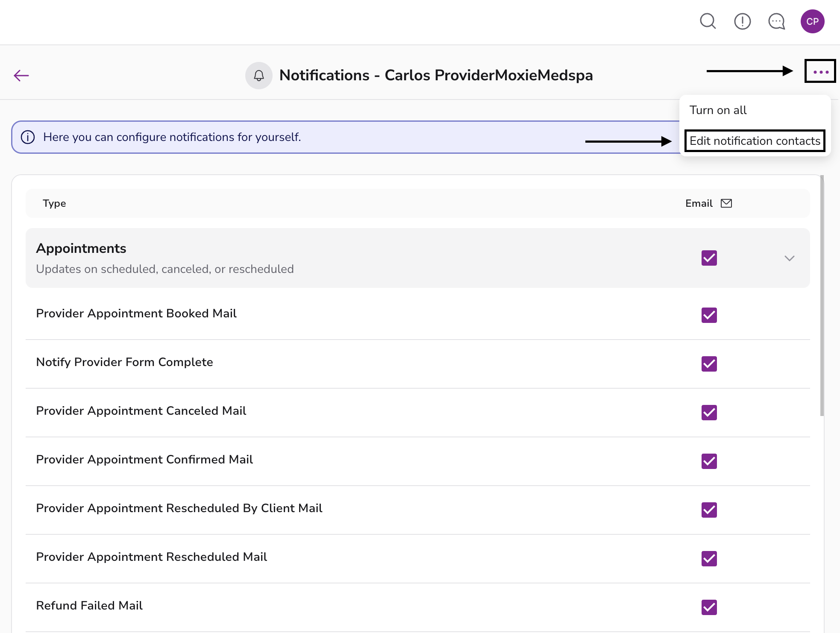Go back using the purple arrow
Screen dimensions: 840x633
pyautogui.click(x=21, y=76)
